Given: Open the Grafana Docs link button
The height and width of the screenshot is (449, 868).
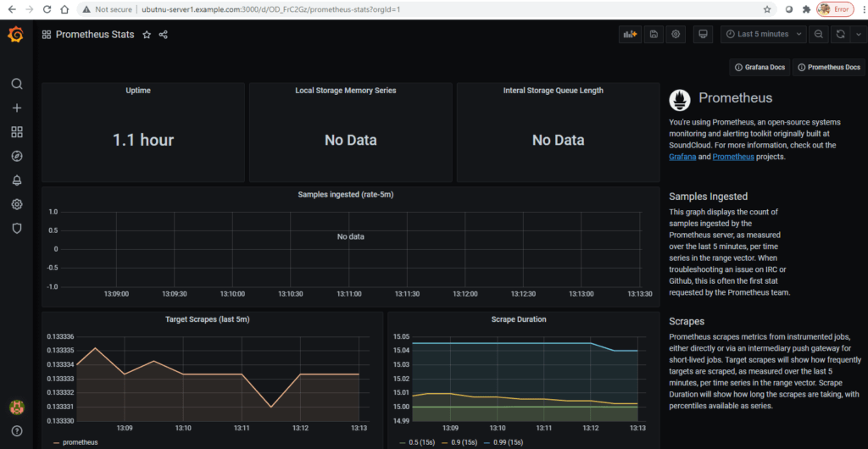Looking at the screenshot, I should click(x=759, y=68).
